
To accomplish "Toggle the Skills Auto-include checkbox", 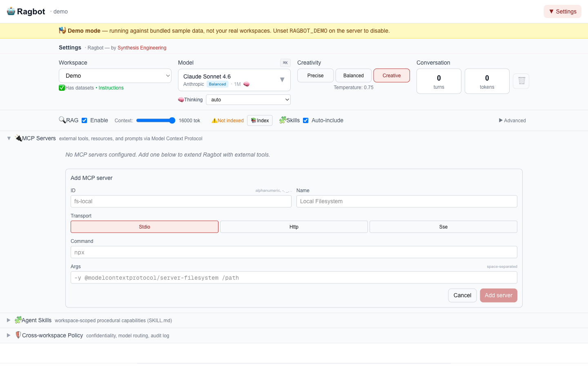I will [306, 120].
